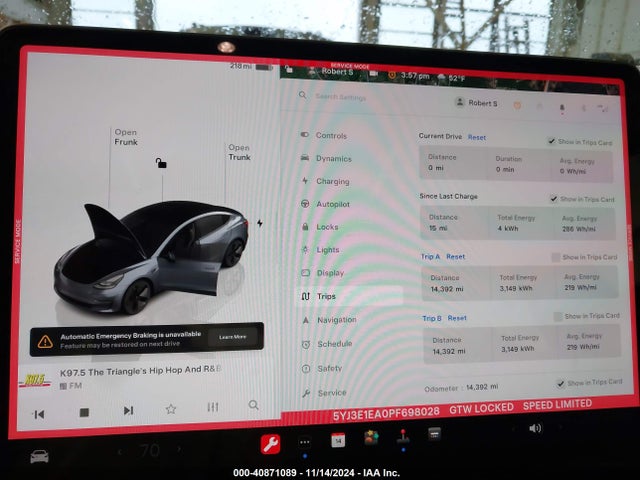This screenshot has height=480, width=640.
Task: Open the dark card app icon after the joystick
Action: [x=434, y=433]
